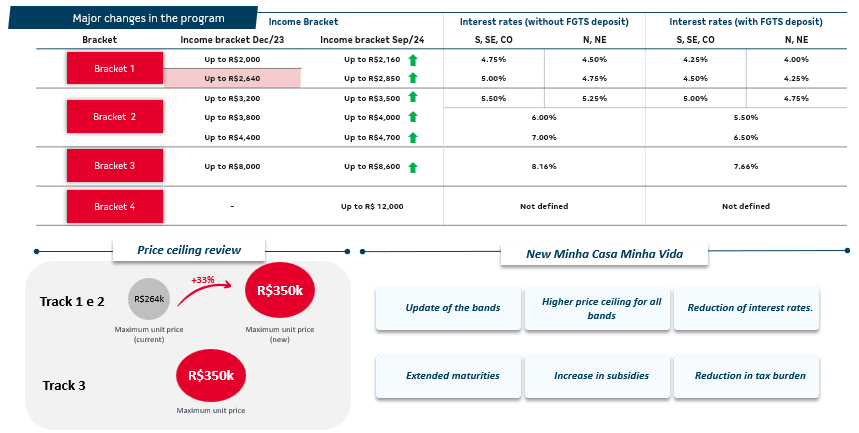This screenshot has width=859, height=433.
Task: Click the red Bracket 4 box
Action: click(115, 207)
